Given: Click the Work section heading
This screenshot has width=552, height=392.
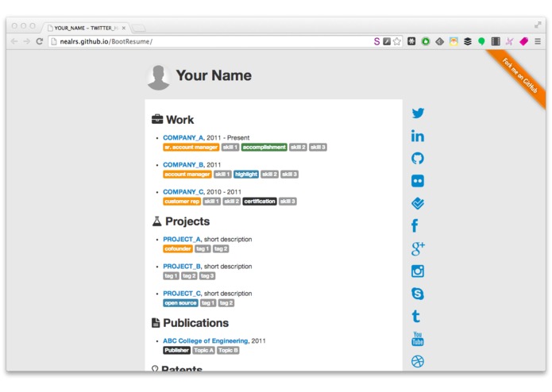Looking at the screenshot, I should point(173,120).
